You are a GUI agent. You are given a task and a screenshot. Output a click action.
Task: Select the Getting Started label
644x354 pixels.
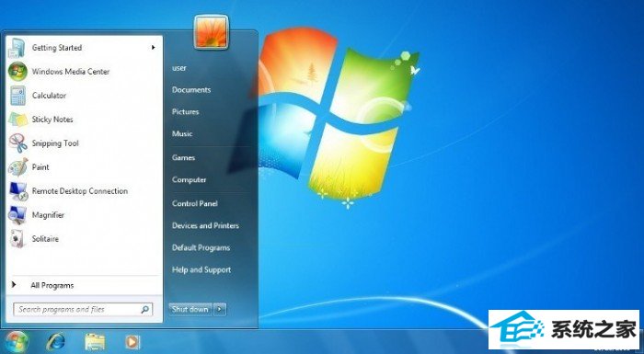point(57,48)
